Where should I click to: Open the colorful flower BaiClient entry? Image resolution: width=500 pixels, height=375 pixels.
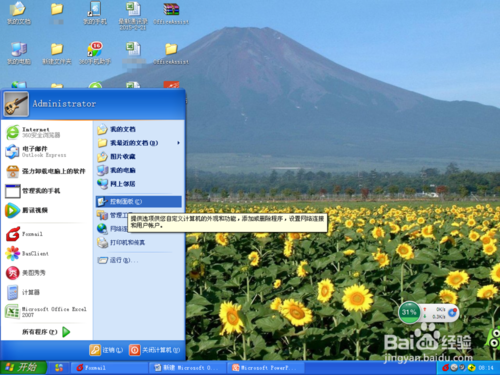27,254
